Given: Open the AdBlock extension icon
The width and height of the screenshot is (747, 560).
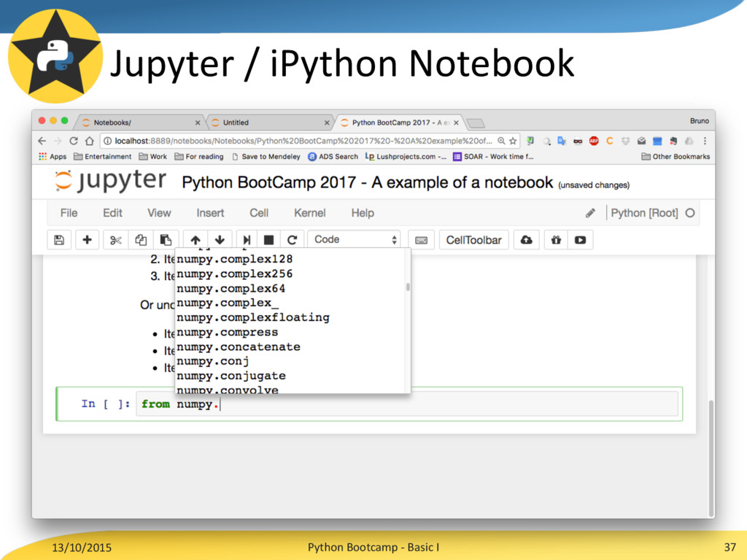Looking at the screenshot, I should click(594, 141).
